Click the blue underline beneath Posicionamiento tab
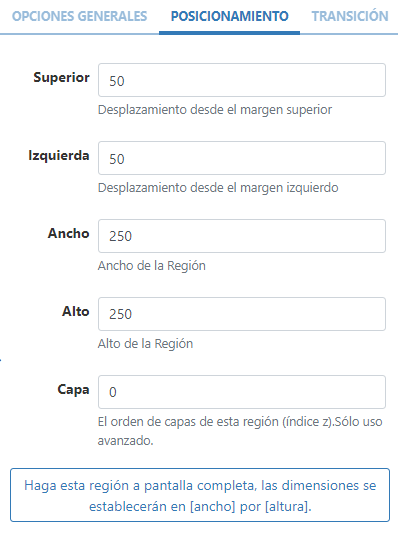Image resolution: width=398 pixels, height=540 pixels. click(x=229, y=33)
